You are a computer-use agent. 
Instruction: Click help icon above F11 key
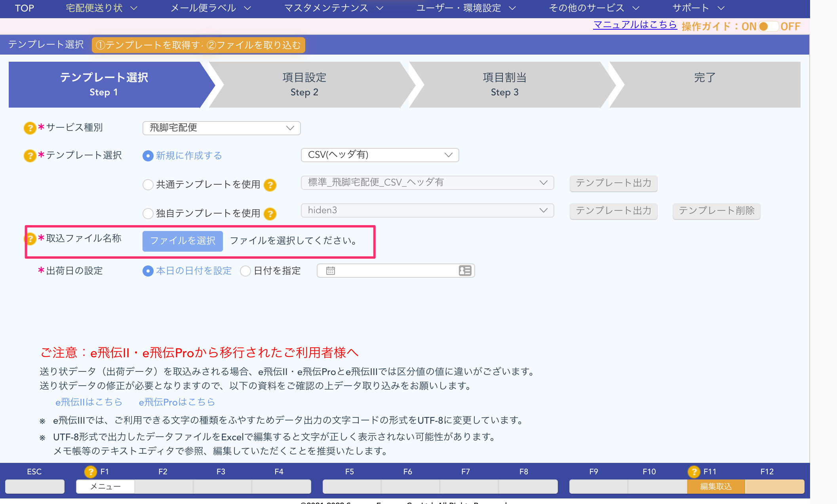coord(694,472)
